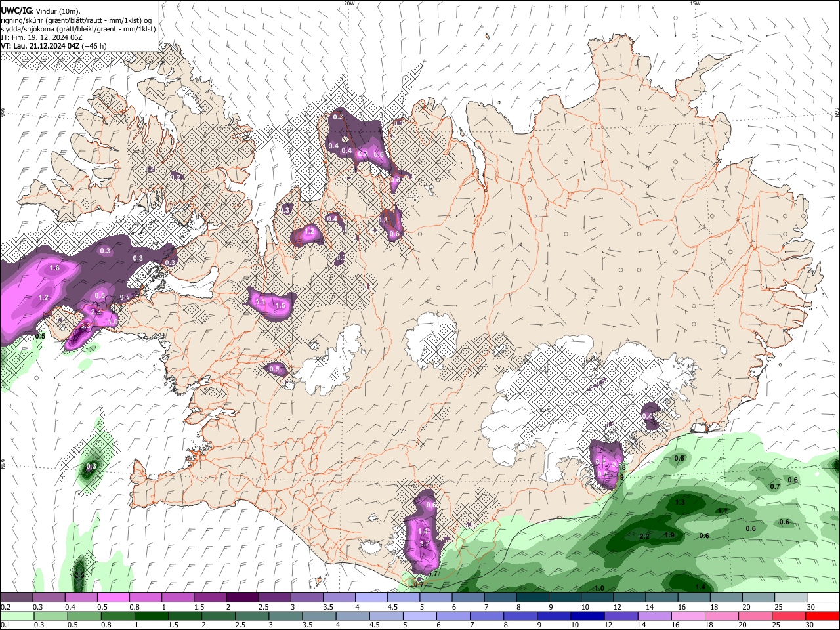Select the 0.1 palest green swatch in bottom legend row
Viewport: 840px width, 630px height.
[17, 616]
